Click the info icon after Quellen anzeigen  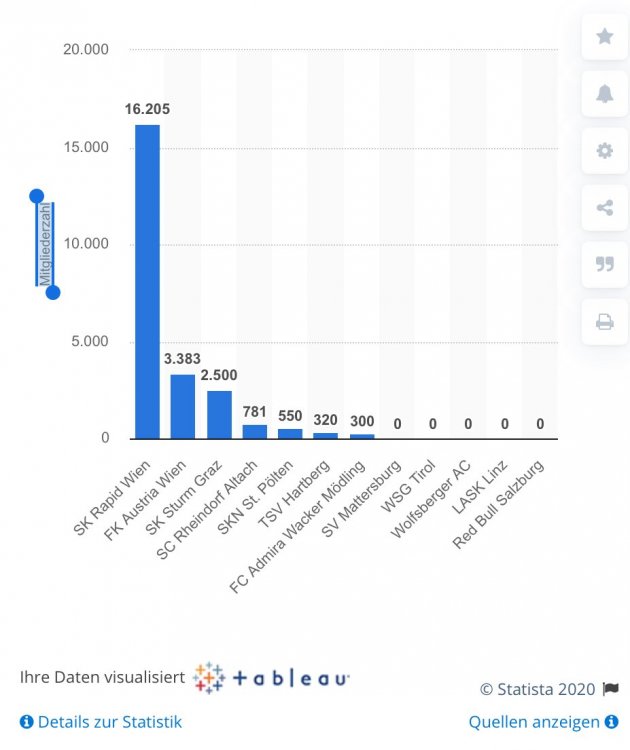click(611, 722)
